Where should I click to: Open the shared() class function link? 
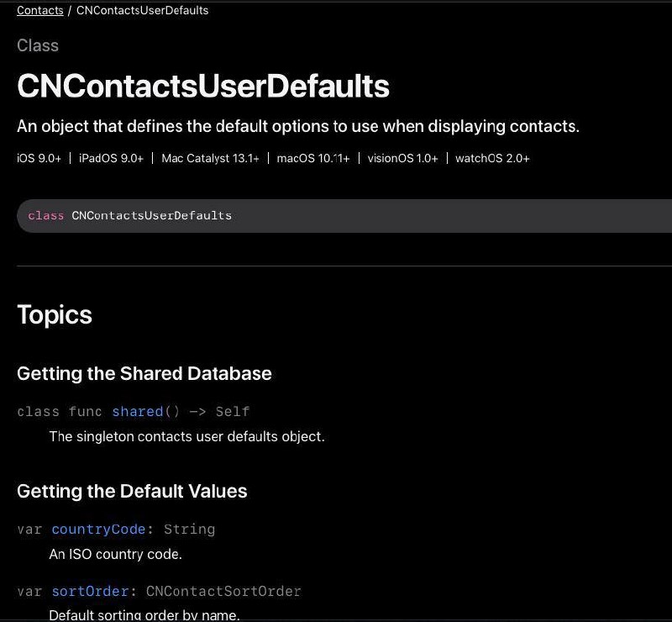point(138,411)
